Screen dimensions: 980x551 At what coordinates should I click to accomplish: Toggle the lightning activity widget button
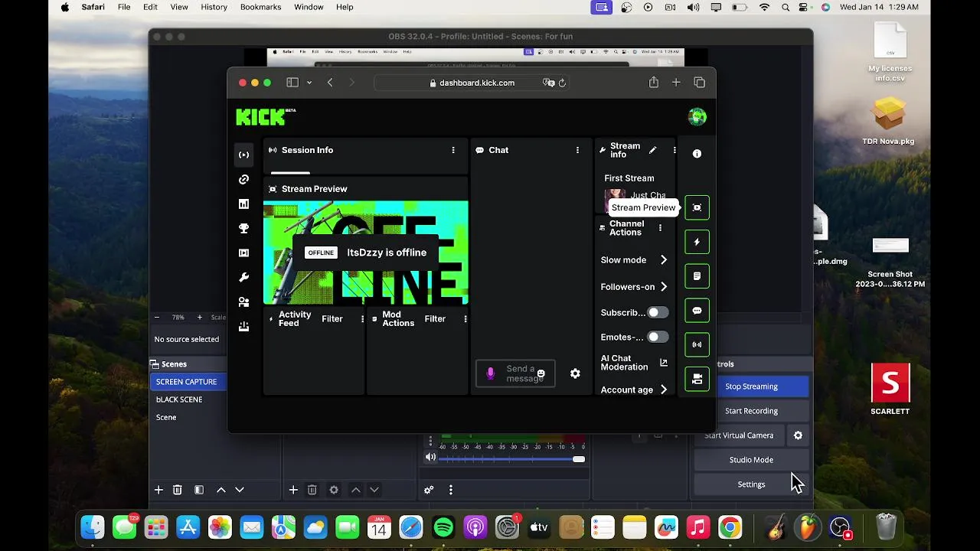pos(697,242)
